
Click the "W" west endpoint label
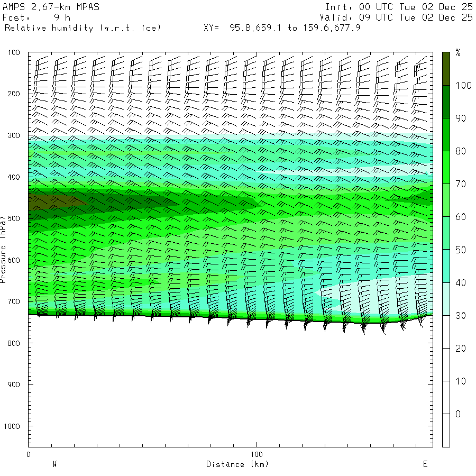[54, 464]
